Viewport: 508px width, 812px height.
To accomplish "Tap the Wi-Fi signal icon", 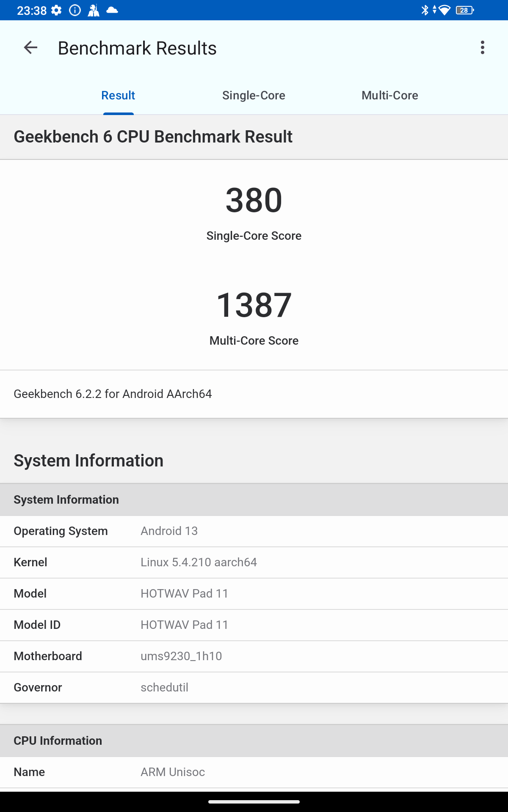I will [x=444, y=10].
